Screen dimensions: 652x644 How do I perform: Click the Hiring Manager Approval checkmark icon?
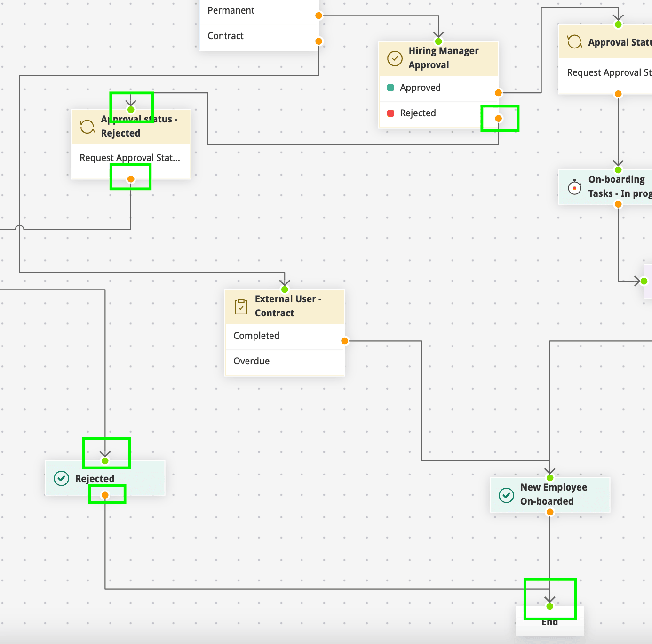click(395, 58)
